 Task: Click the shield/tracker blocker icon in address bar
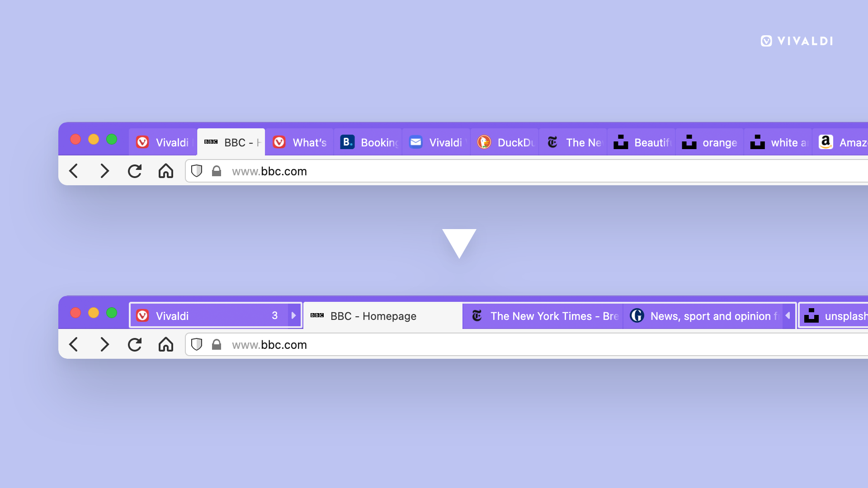tap(196, 171)
